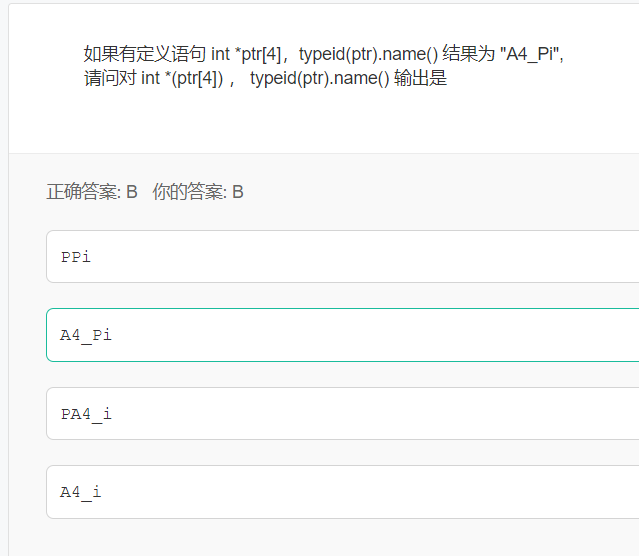Choose the highlighted A4_Pi answer option
This screenshot has width=639, height=556.
pyautogui.click(x=340, y=335)
